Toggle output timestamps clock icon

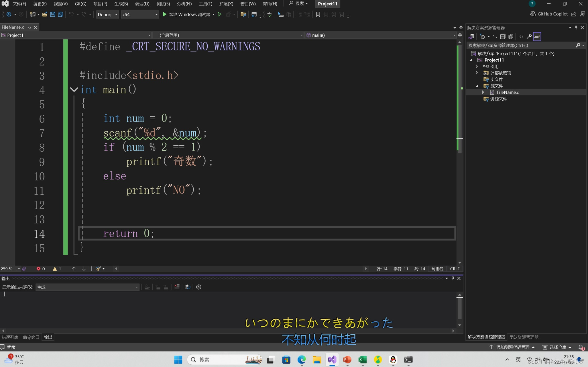(x=199, y=287)
